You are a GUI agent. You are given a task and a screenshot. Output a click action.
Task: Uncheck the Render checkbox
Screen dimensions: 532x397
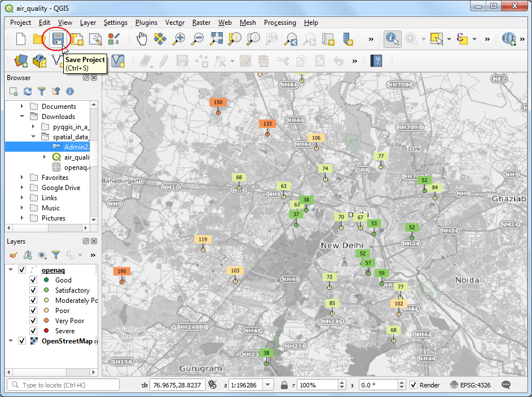click(x=414, y=385)
